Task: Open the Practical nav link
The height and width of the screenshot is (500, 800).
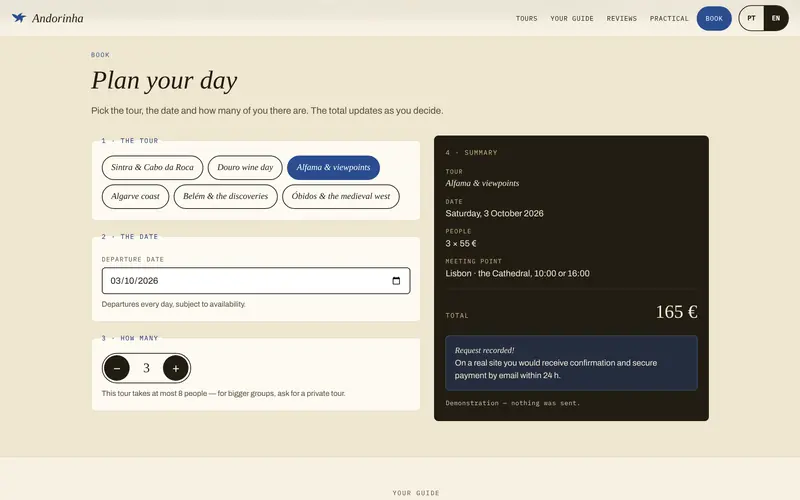Action: 669,18
